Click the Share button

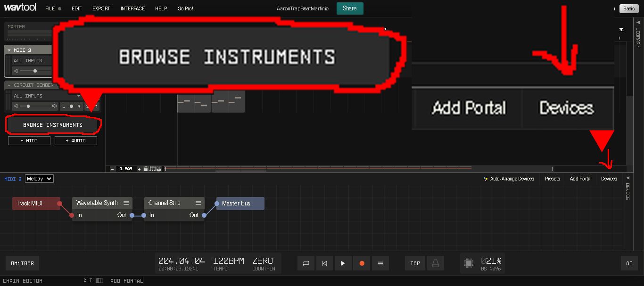349,8
